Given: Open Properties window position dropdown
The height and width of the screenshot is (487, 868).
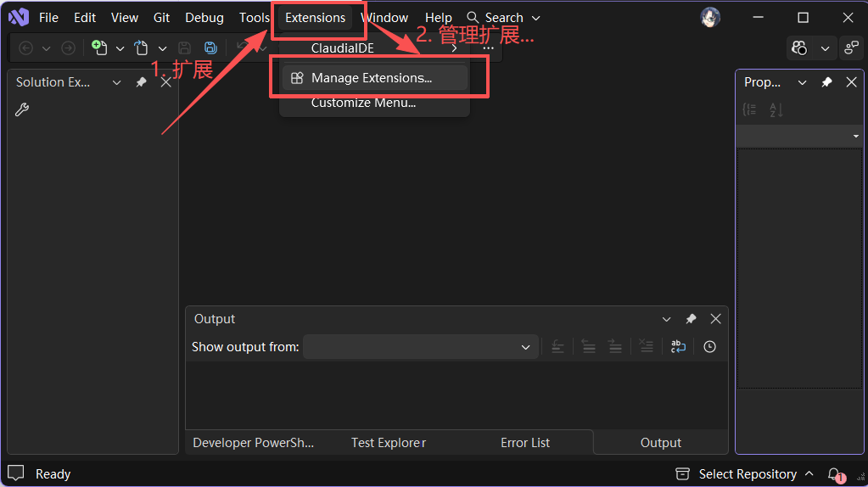Looking at the screenshot, I should point(802,82).
